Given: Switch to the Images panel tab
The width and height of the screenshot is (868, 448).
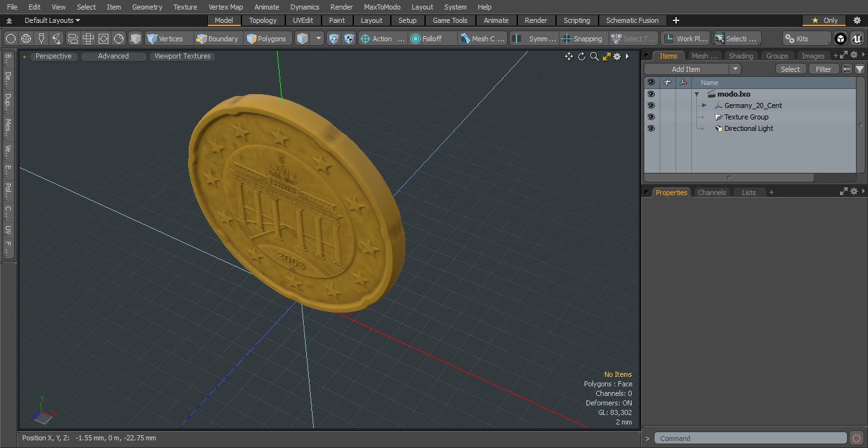Looking at the screenshot, I should [813, 56].
